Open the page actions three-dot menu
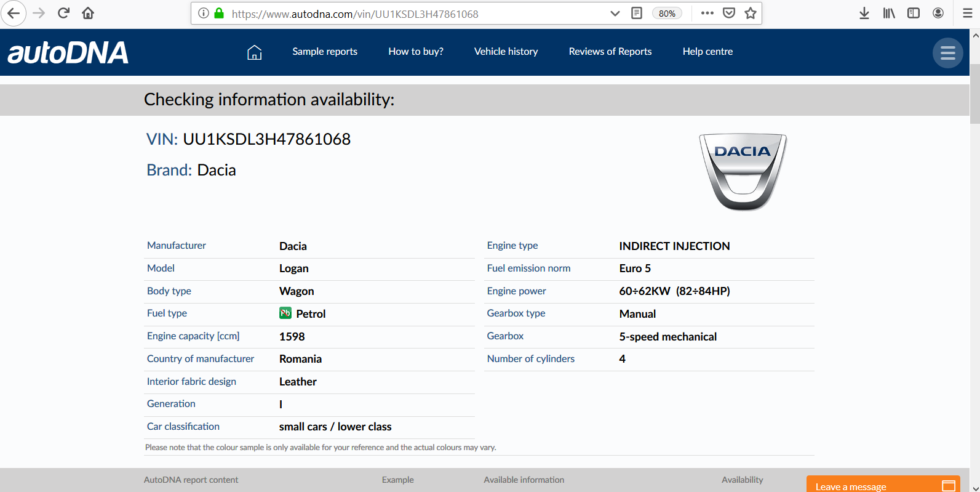980x492 pixels. pyautogui.click(x=707, y=13)
